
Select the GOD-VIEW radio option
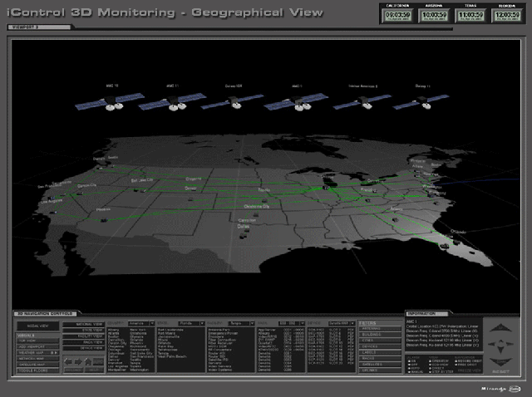[431, 365]
